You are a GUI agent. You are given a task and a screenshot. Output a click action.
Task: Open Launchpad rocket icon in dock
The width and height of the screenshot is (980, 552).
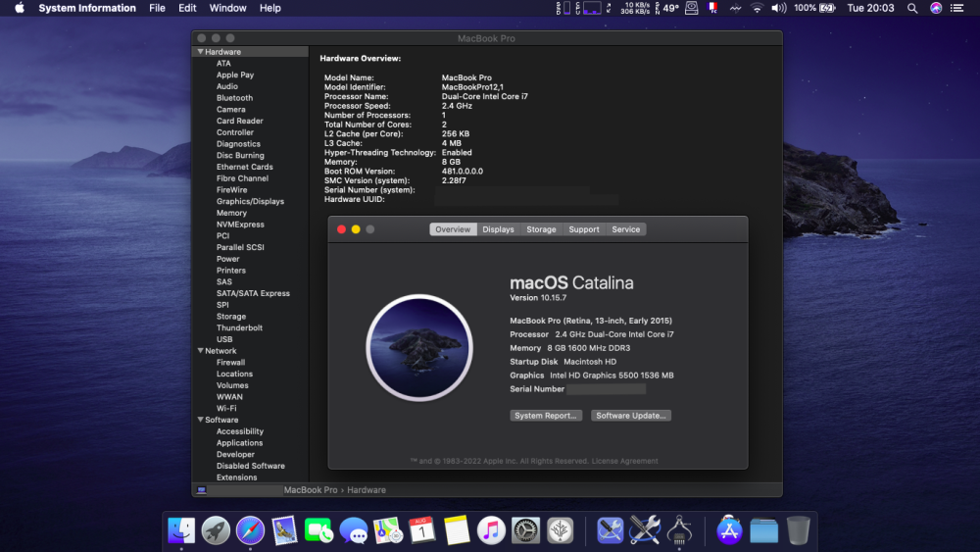tap(216, 530)
